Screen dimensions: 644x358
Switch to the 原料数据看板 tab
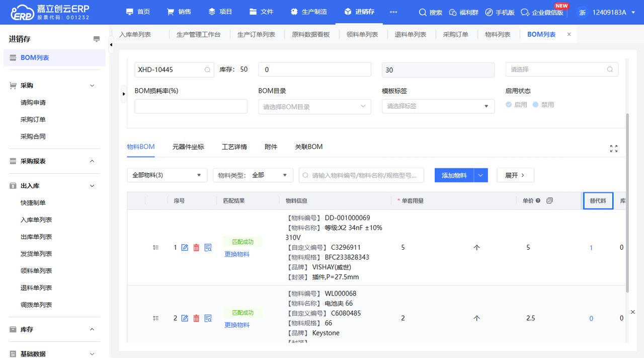click(311, 34)
